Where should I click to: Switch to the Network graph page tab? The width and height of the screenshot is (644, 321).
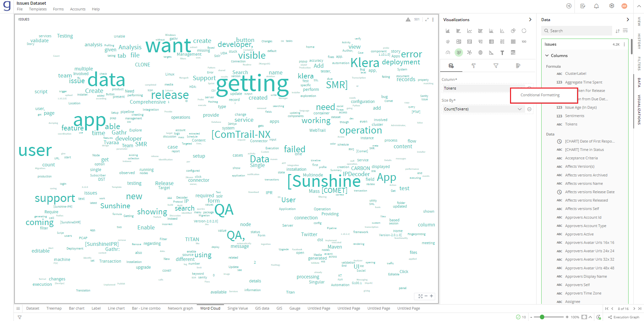(180, 308)
